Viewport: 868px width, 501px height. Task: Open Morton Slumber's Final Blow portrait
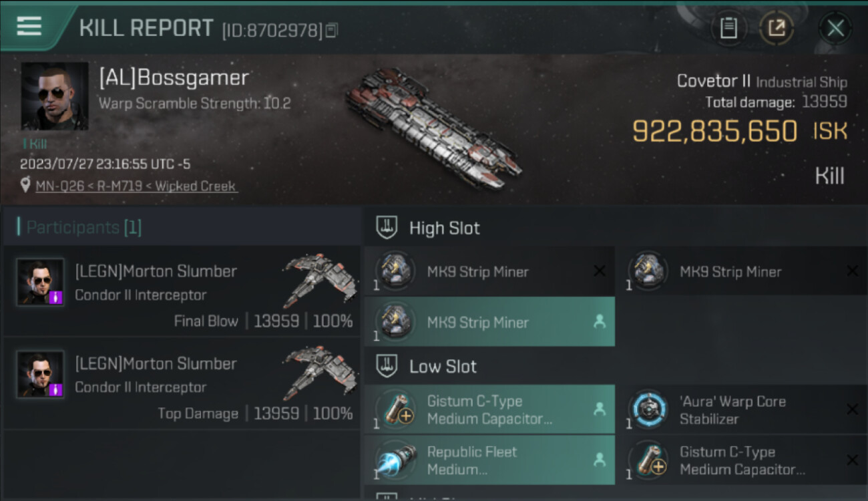41,282
